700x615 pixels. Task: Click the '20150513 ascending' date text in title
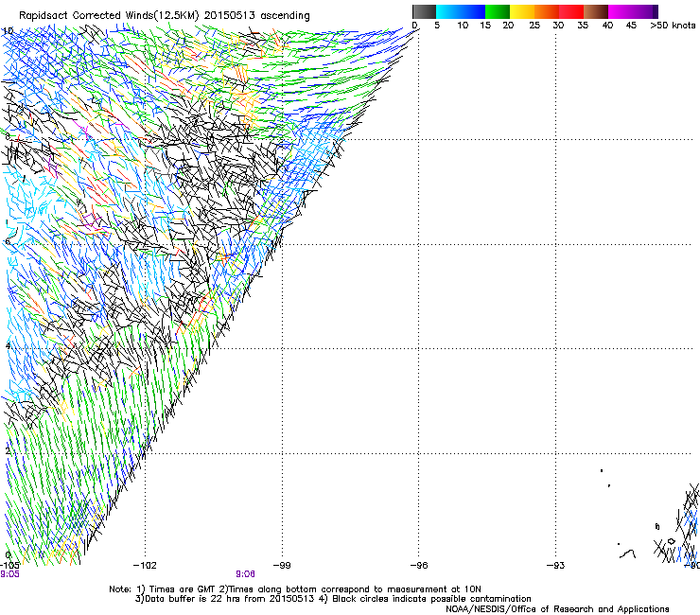(x=256, y=16)
